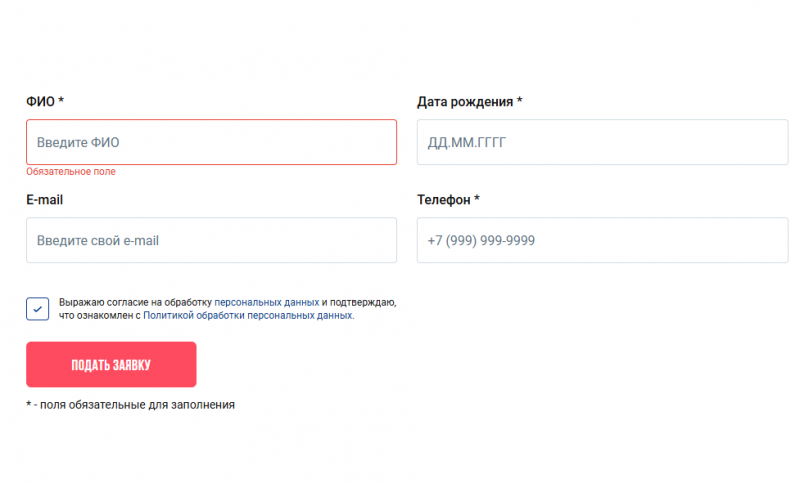Click the "Обязательное поле" error message

point(71,172)
